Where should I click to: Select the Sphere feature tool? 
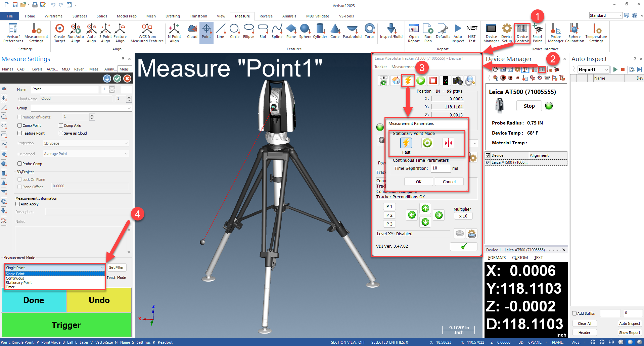(x=305, y=31)
